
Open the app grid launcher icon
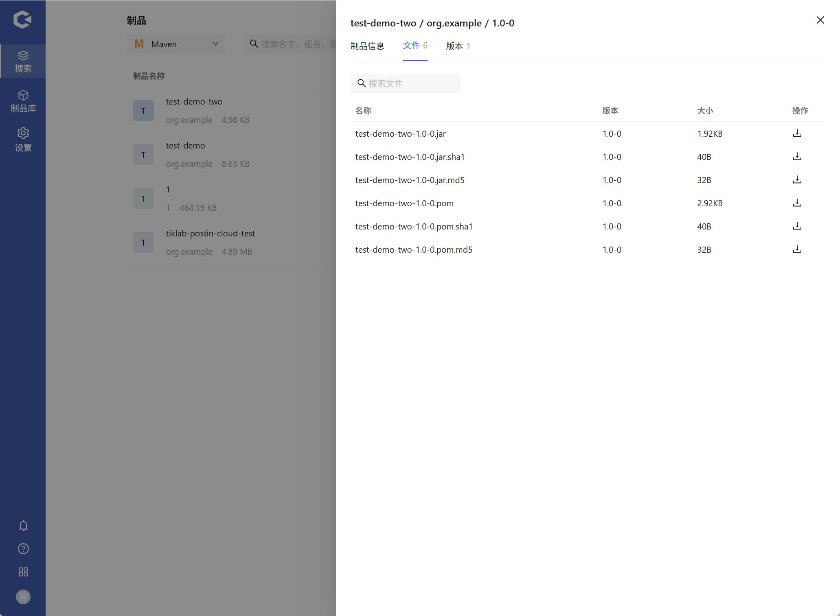coord(23,572)
